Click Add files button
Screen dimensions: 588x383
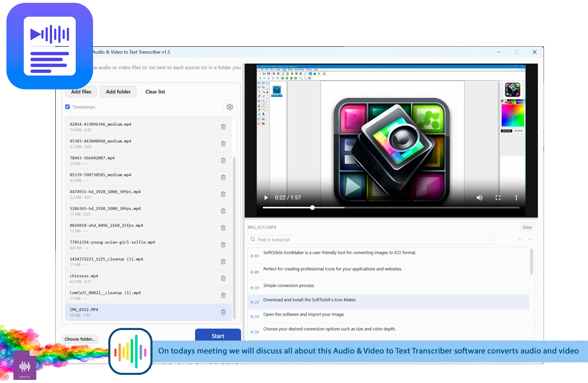click(x=81, y=92)
